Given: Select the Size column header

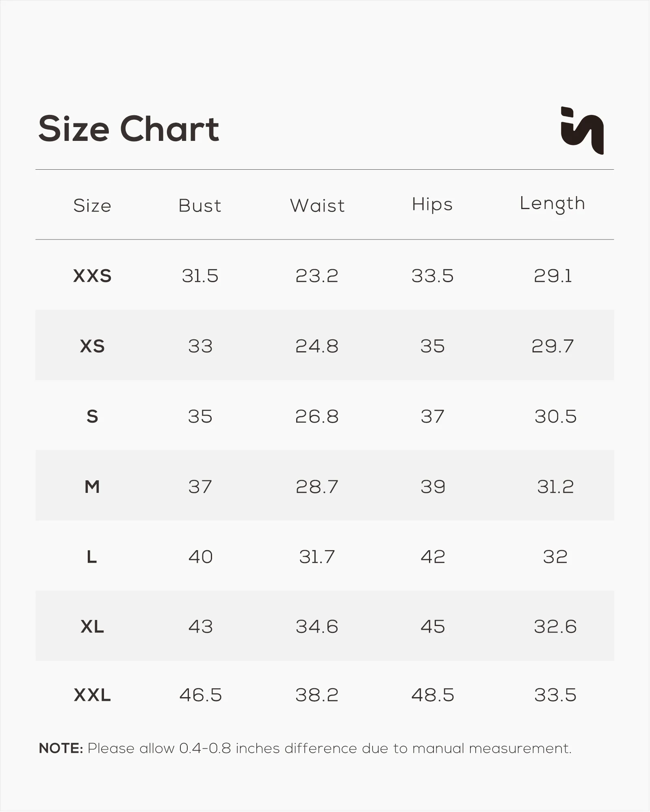Looking at the screenshot, I should 92,205.
